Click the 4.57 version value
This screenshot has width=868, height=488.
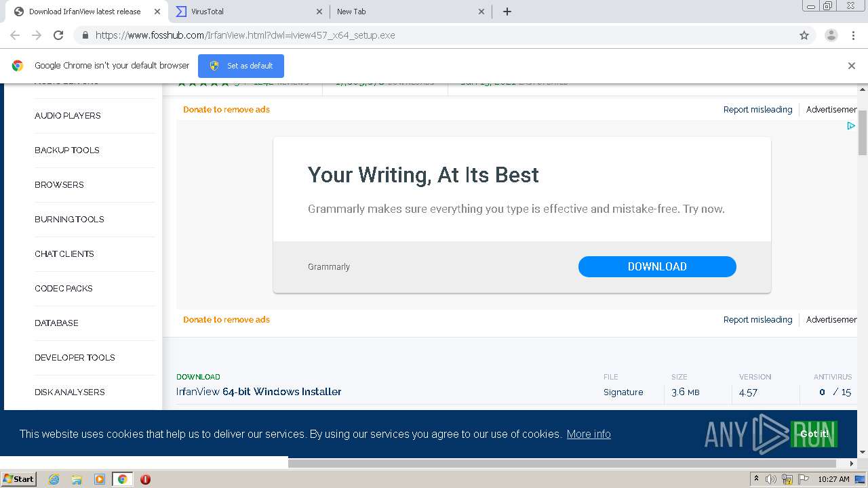click(x=748, y=392)
